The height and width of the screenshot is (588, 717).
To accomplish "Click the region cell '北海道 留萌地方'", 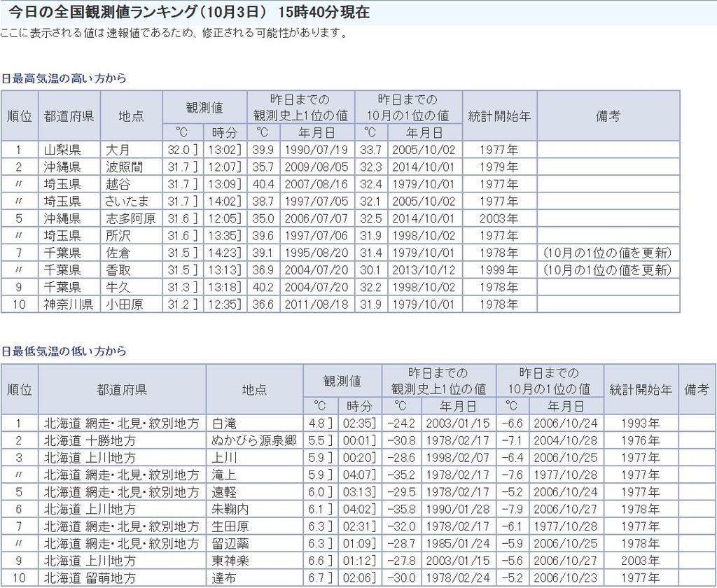I will point(122,578).
